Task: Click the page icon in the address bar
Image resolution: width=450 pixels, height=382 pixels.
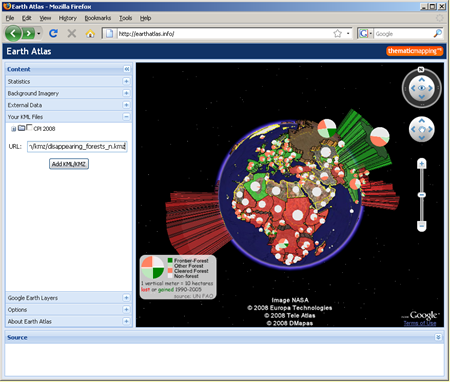Action: point(109,34)
